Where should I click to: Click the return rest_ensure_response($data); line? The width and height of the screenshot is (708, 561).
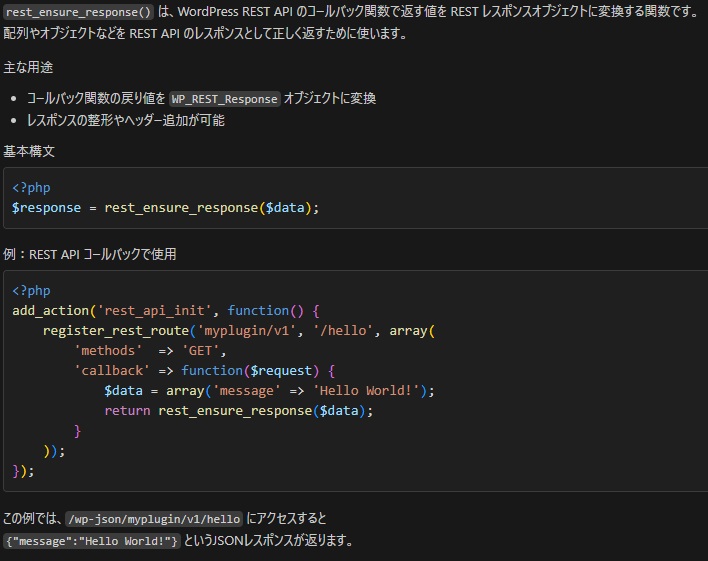(x=239, y=411)
